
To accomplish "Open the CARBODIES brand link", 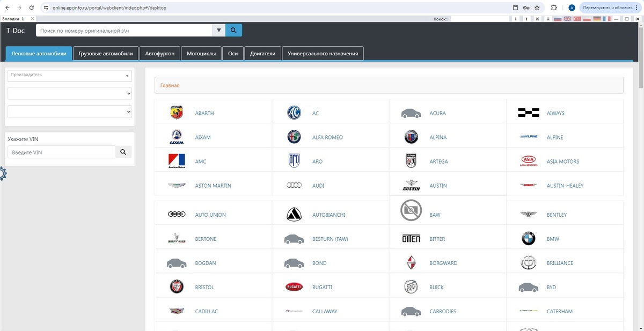I will [x=443, y=311].
